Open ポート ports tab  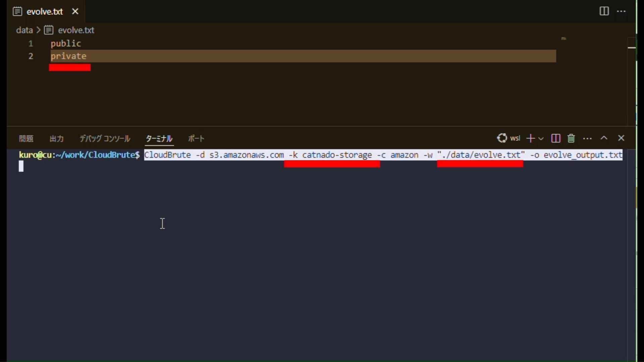pyautogui.click(x=196, y=138)
